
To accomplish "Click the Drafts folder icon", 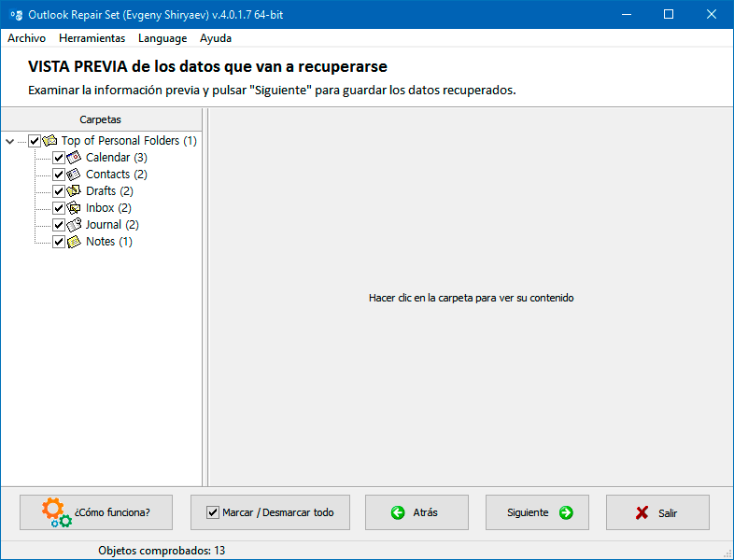I will pos(74,191).
